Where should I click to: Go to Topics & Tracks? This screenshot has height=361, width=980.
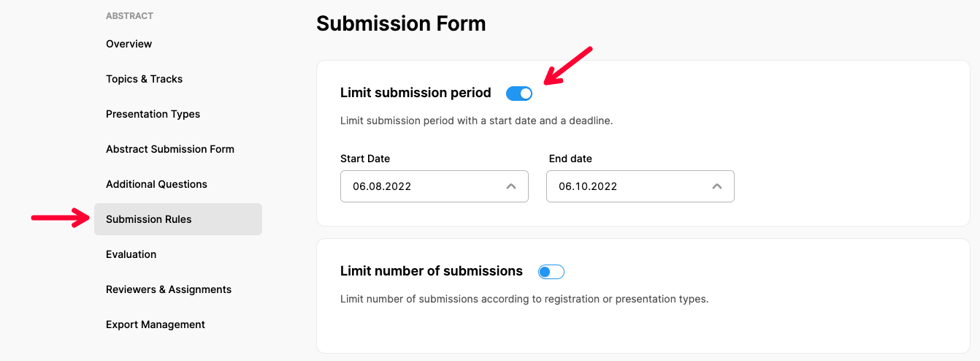tap(145, 79)
